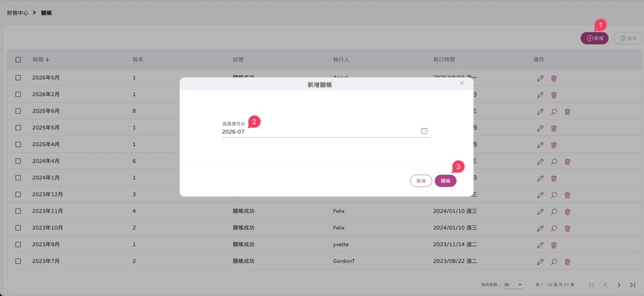This screenshot has width=644, height=296.
Task: Click GordonT in the 2023年7月 row
Action: tap(345, 261)
